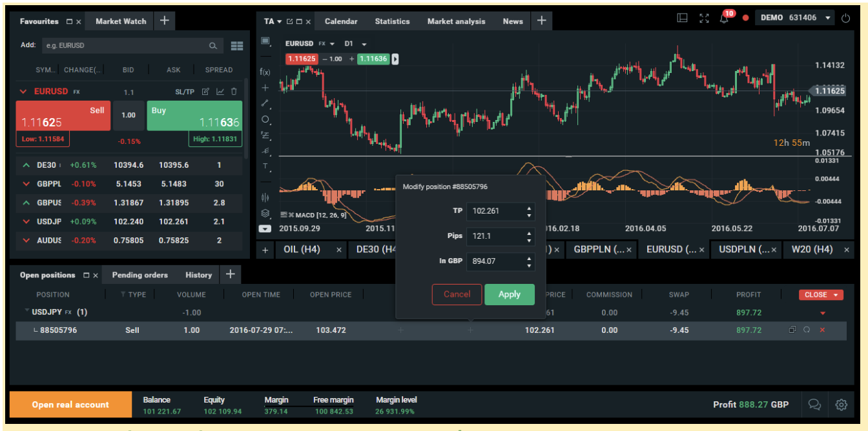Switch to the Market Watch tab
The width and height of the screenshot is (868, 431).
click(121, 21)
